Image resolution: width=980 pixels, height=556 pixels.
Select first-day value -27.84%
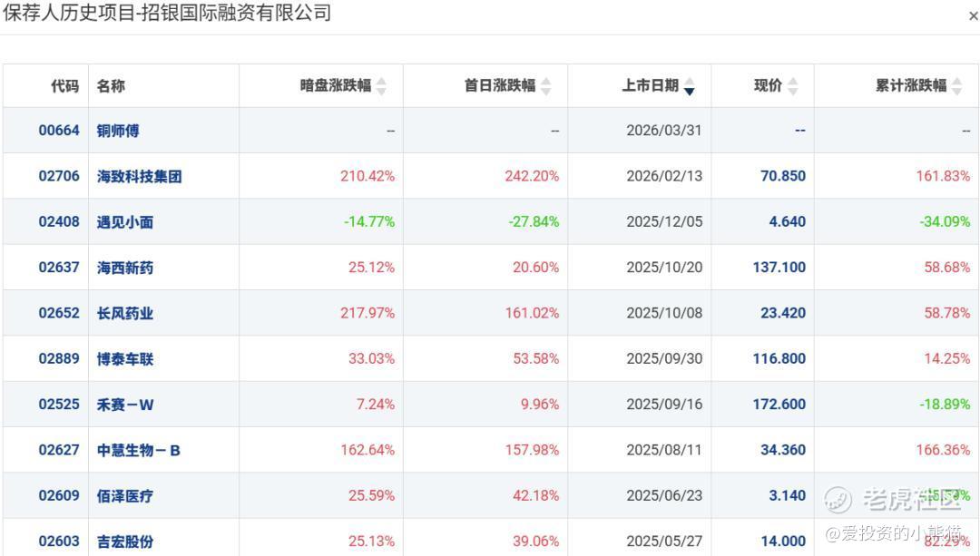pyautogui.click(x=534, y=222)
